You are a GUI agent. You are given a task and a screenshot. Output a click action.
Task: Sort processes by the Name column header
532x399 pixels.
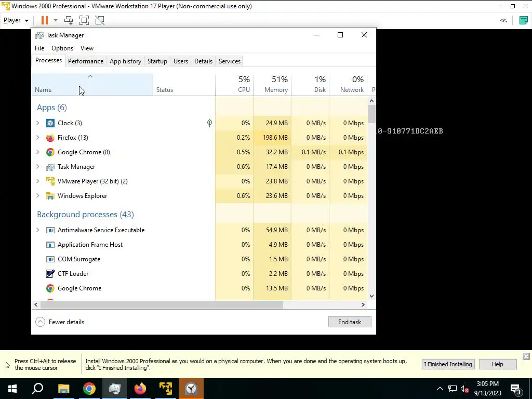tap(92, 85)
